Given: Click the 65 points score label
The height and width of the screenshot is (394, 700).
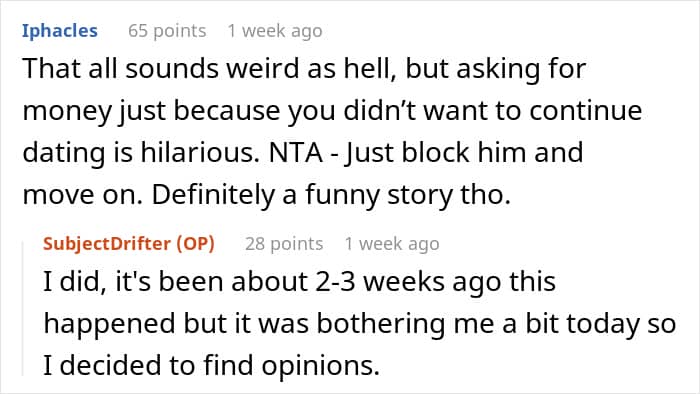Looking at the screenshot, I should tap(167, 31).
